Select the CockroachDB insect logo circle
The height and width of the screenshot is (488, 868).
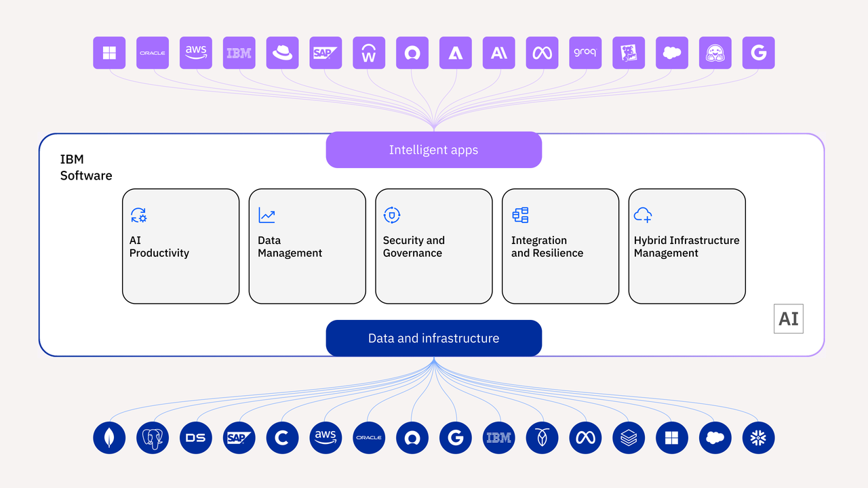coord(542,438)
